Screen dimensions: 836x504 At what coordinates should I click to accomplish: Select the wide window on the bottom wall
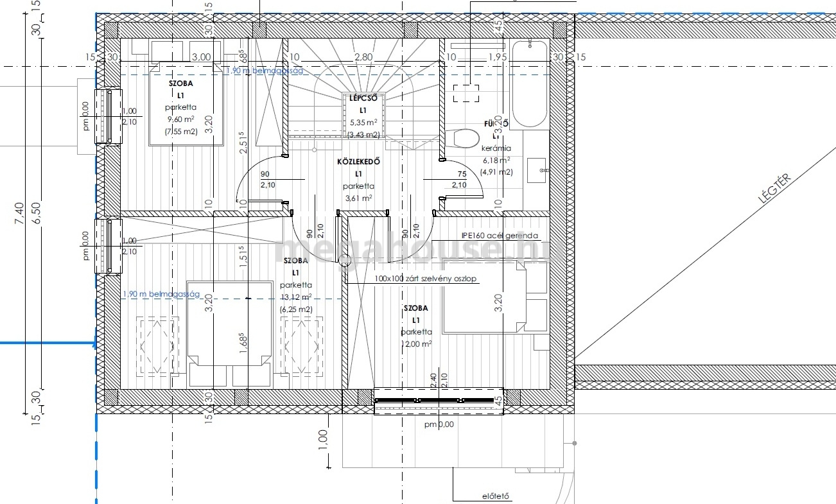439,401
